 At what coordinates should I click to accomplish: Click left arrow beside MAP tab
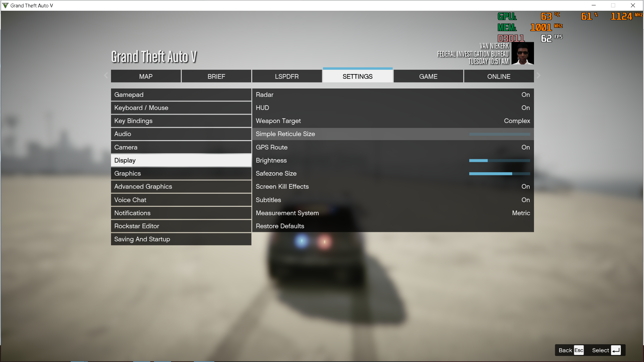[x=106, y=76]
